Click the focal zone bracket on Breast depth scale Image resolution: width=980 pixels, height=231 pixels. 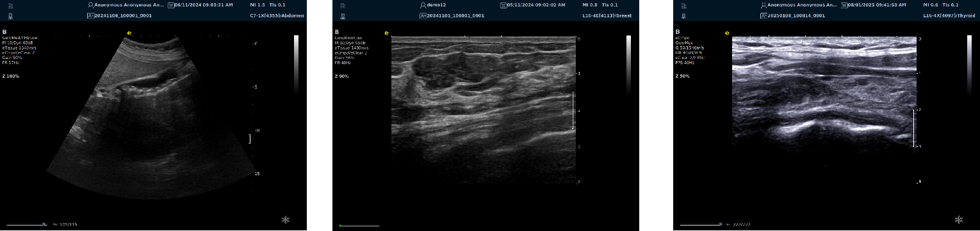(573, 111)
